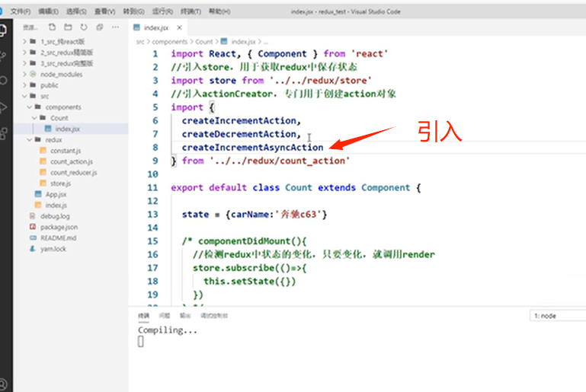This screenshot has height=392, width=586.
Task: Open the 运行(R) menu
Action: coord(162,11)
